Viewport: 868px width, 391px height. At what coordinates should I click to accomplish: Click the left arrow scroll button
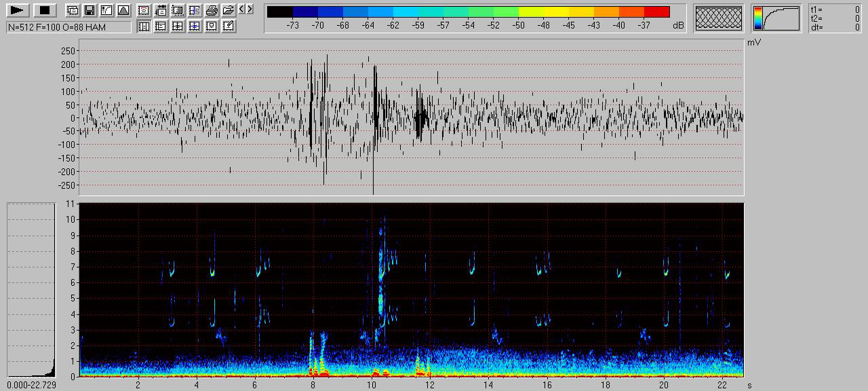tap(242, 9)
